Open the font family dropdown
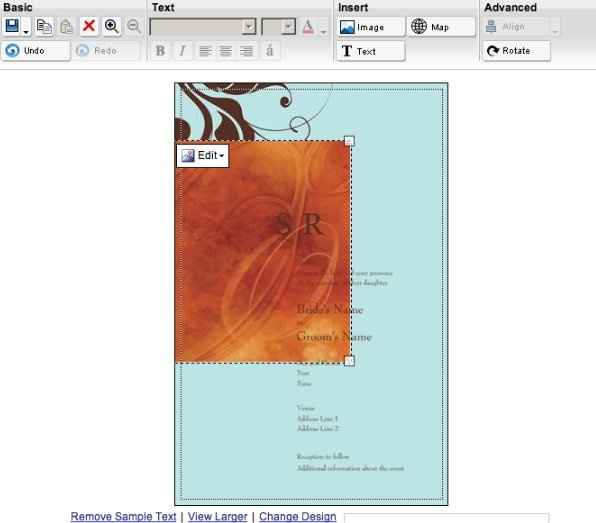This screenshot has width=596, height=523. [203, 27]
